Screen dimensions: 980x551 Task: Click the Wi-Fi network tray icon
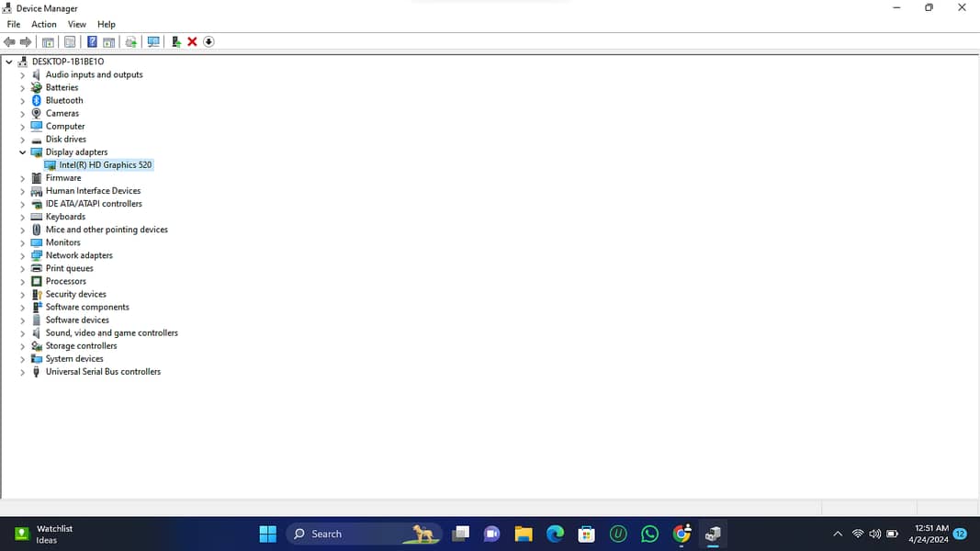point(858,534)
